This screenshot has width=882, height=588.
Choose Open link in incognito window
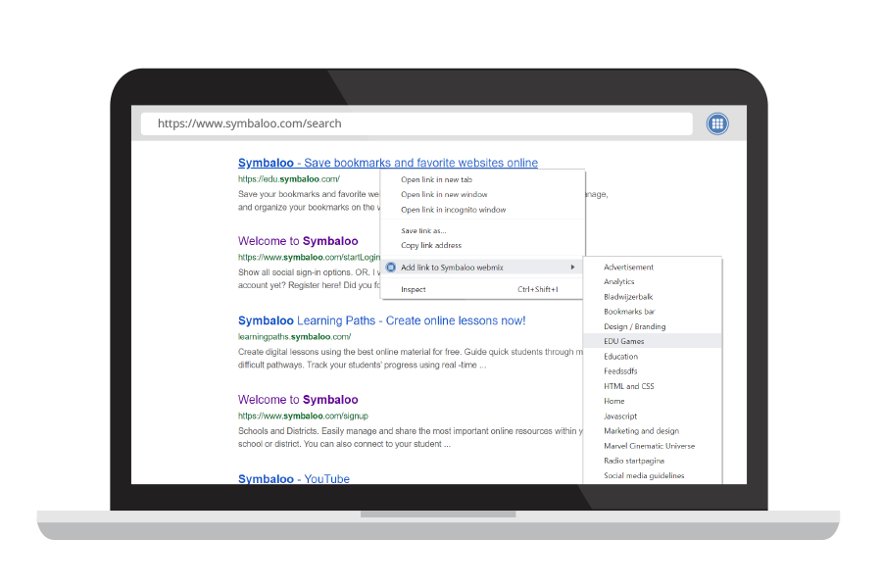[x=453, y=210]
